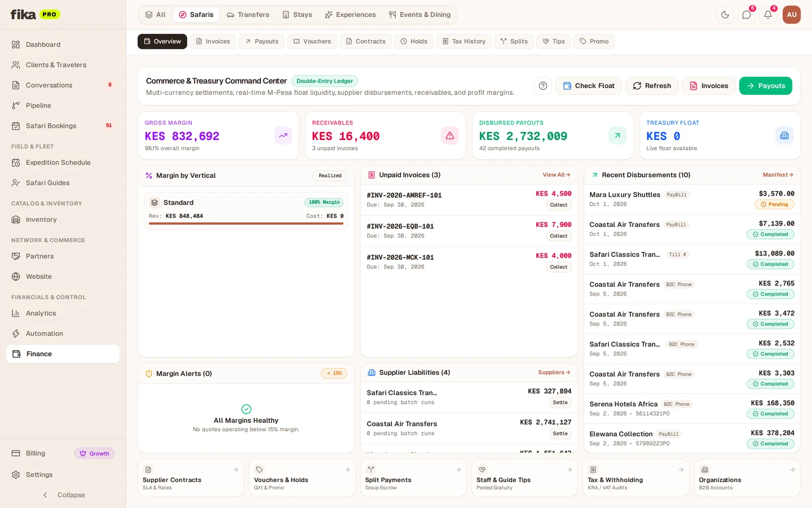Open the Vouchers finance tab

(x=312, y=41)
